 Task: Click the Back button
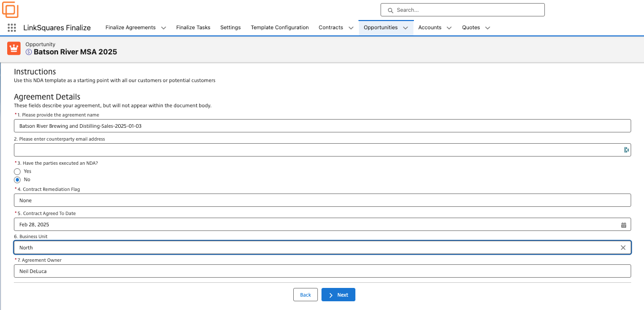click(306, 295)
